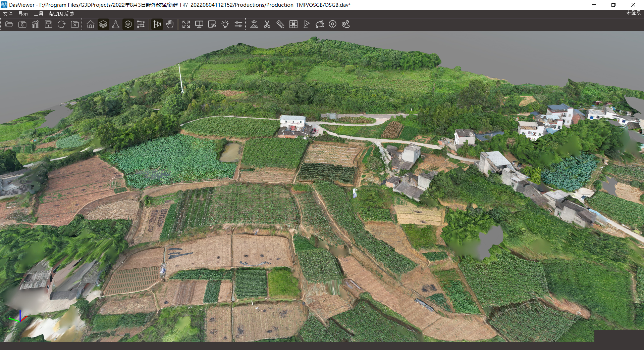This screenshot has width=644, height=350.
Task: Click the save disk icon
Action: pyautogui.click(x=49, y=24)
